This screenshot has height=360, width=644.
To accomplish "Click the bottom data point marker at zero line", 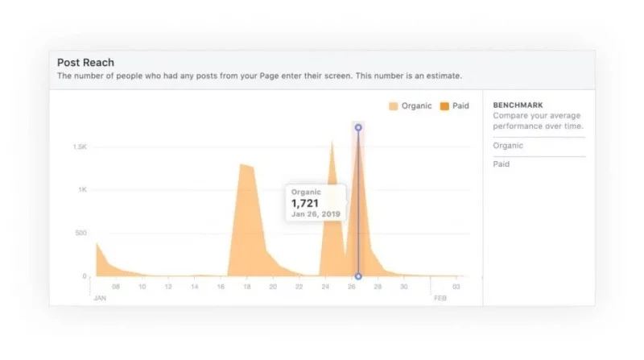I will 358,276.
